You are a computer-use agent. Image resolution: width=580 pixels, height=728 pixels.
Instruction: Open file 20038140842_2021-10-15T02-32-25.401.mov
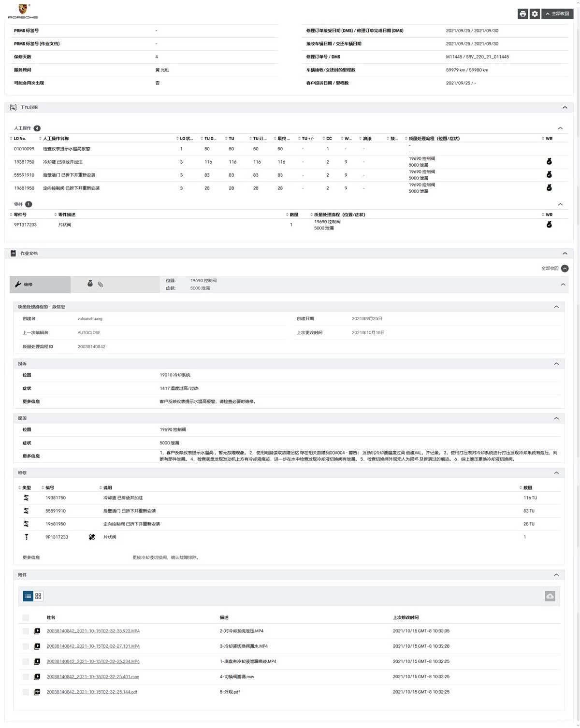click(93, 677)
